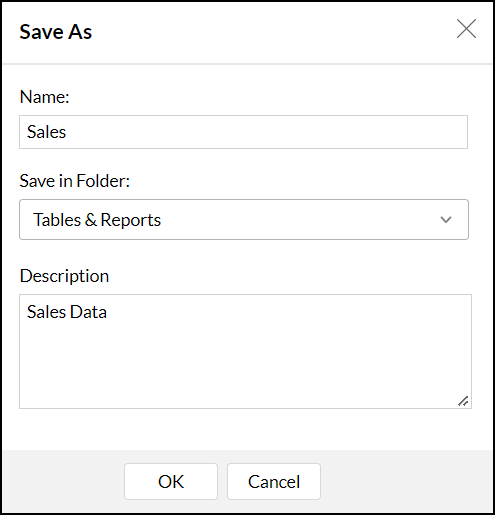Click the 'Save in Folder:' label
Viewport: 495px width, 515px height.
click(x=75, y=181)
